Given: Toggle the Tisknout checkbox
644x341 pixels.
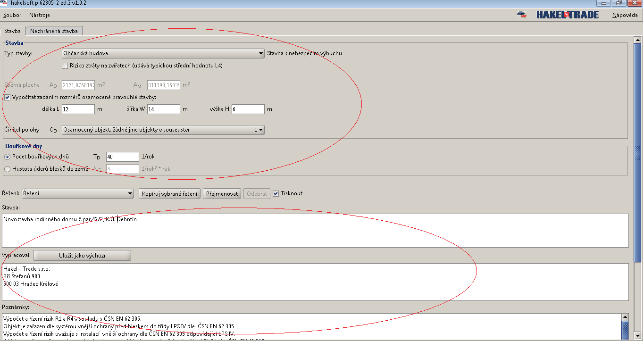Looking at the screenshot, I should click(276, 193).
